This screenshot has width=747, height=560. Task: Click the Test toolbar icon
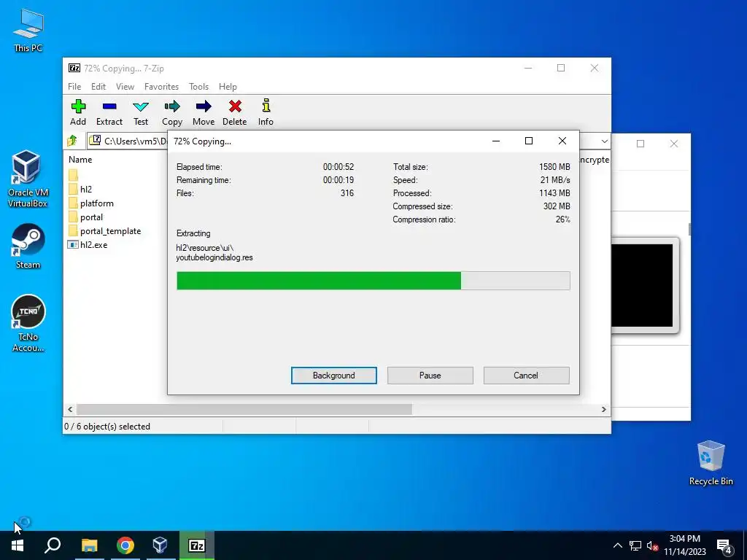[141, 112]
